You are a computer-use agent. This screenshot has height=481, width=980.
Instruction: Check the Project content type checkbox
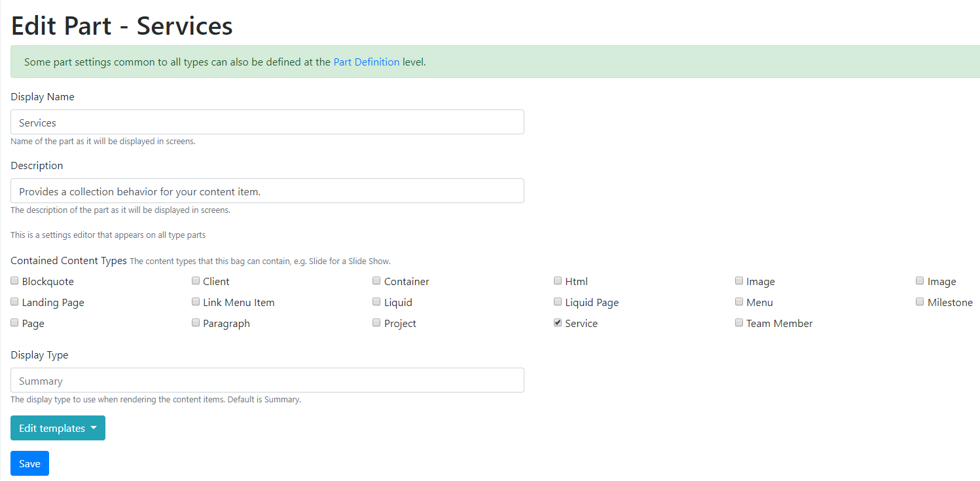click(x=376, y=322)
